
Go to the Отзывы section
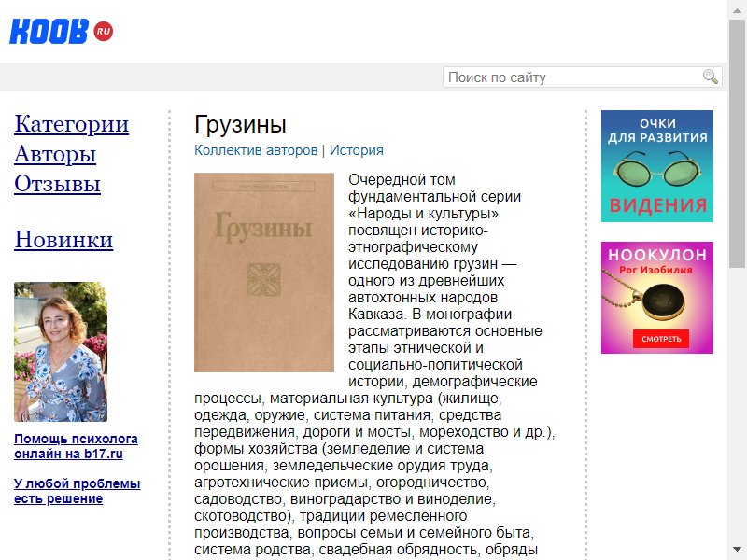click(57, 184)
